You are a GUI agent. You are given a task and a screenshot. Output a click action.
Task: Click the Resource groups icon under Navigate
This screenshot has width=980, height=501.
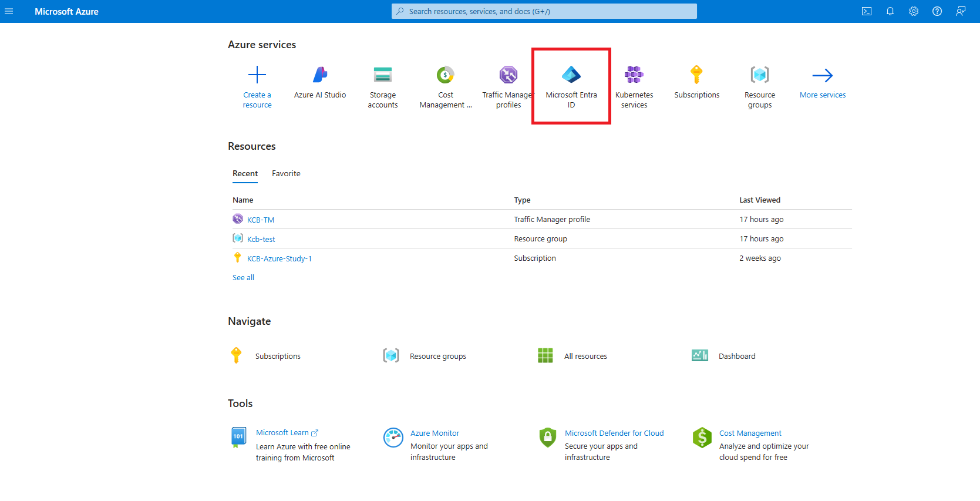(x=391, y=355)
